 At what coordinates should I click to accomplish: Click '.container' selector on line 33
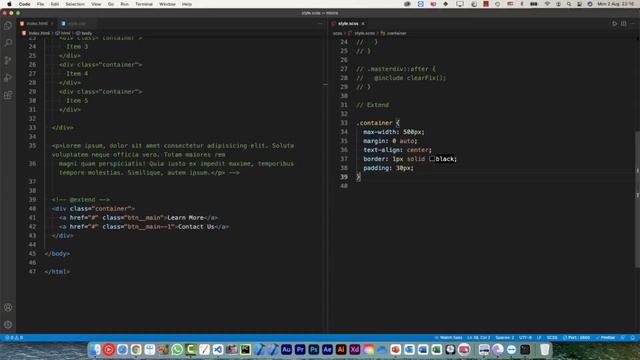pos(374,123)
